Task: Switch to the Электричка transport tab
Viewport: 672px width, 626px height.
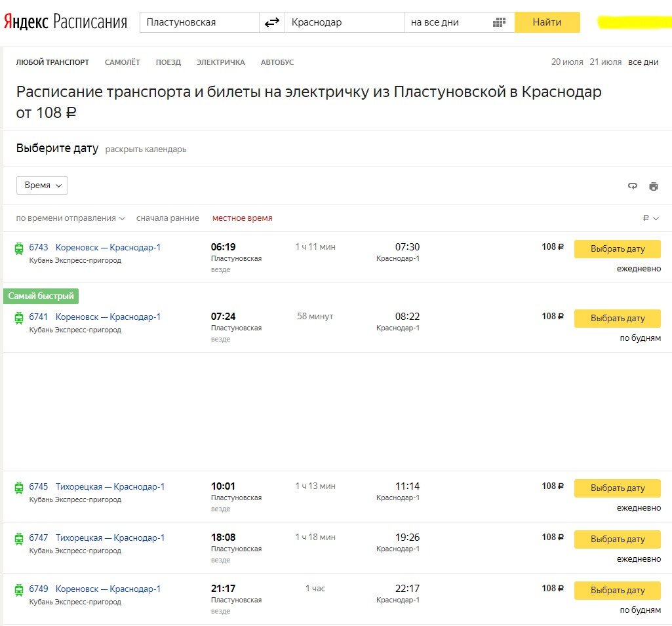Action: [x=220, y=62]
